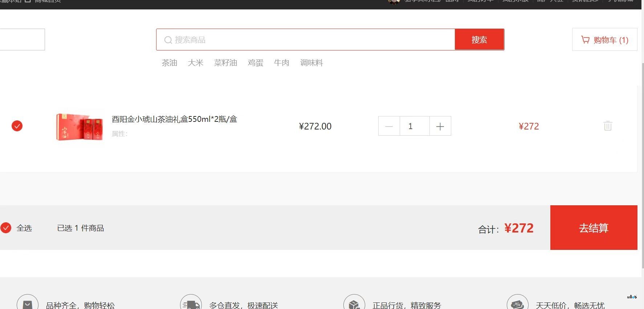Image resolution: width=644 pixels, height=309 pixels.
Task: Click 去结算 to check out
Action: tap(594, 228)
